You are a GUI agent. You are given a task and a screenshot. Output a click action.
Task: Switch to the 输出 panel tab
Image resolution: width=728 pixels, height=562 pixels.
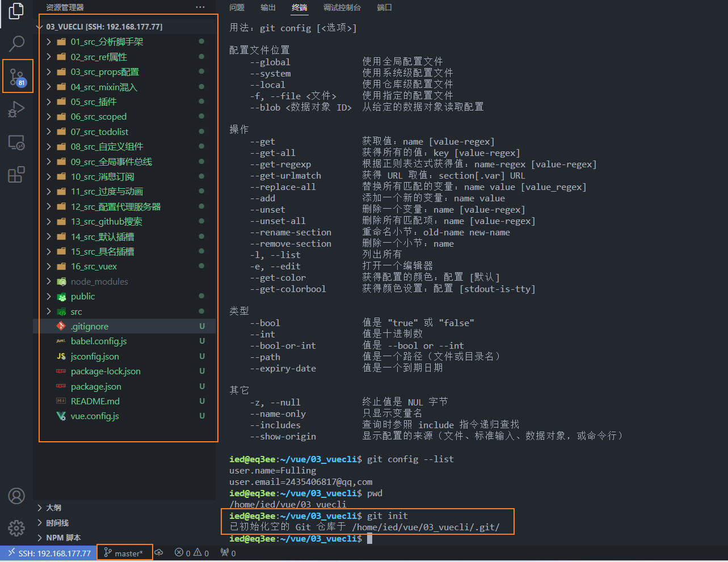click(x=268, y=7)
